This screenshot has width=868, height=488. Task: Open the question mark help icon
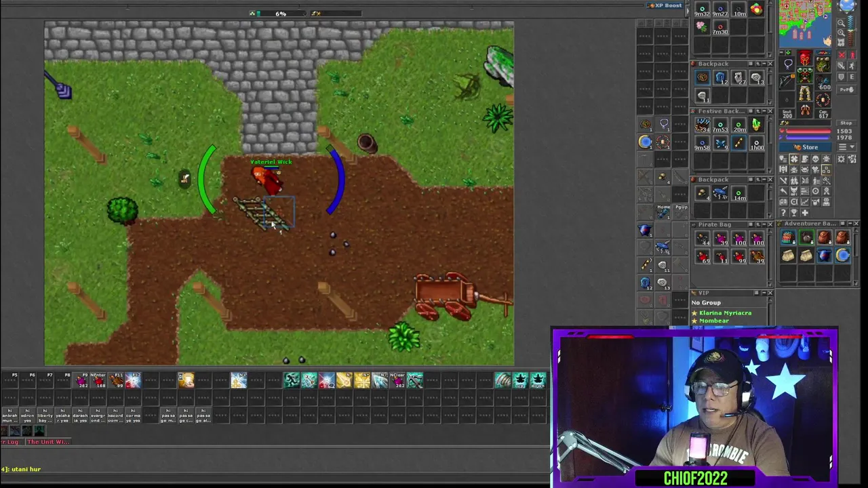tap(783, 213)
